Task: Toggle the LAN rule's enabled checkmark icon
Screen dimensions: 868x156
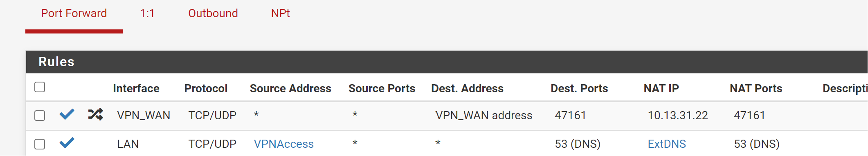Action: (67, 143)
